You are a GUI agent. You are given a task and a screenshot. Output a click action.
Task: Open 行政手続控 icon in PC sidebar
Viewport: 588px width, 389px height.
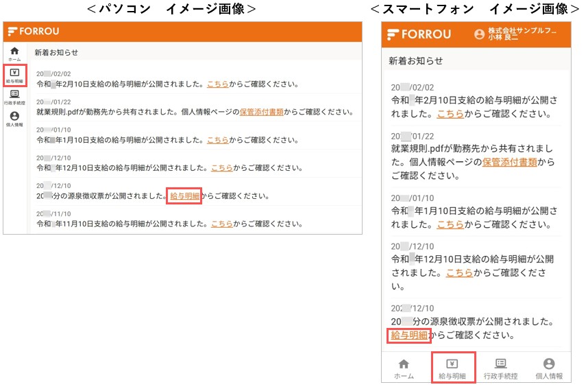(14, 94)
